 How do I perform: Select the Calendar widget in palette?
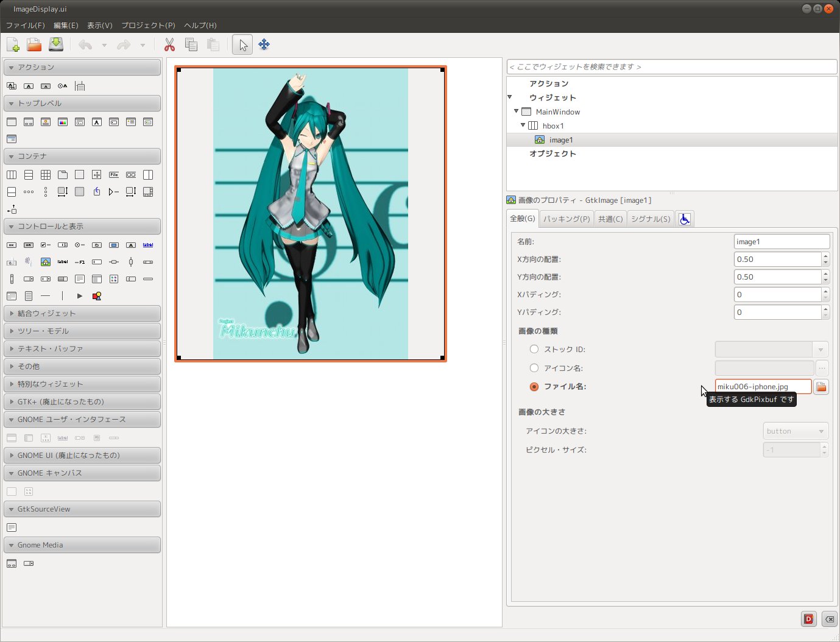12,296
